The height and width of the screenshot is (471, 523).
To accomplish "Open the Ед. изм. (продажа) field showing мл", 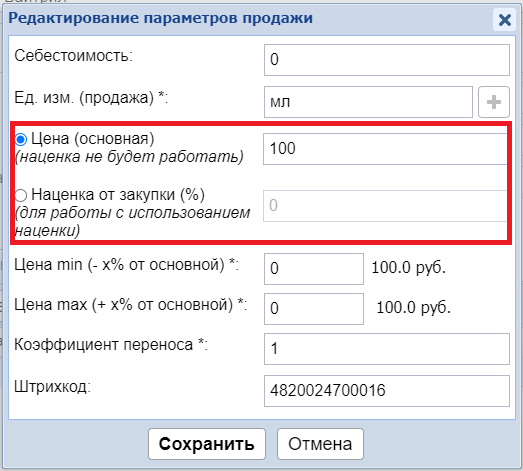I will tap(368, 102).
